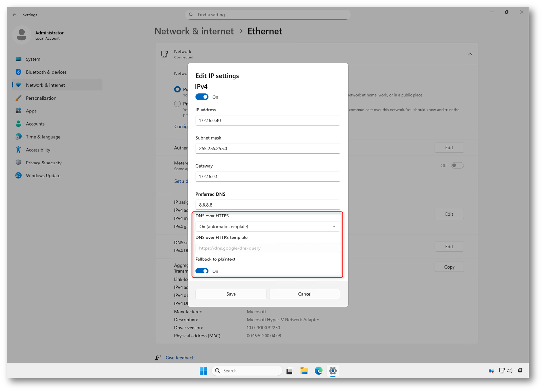Open File Explorer from the taskbar
Image resolution: width=543 pixels, height=392 pixels.
(x=304, y=371)
